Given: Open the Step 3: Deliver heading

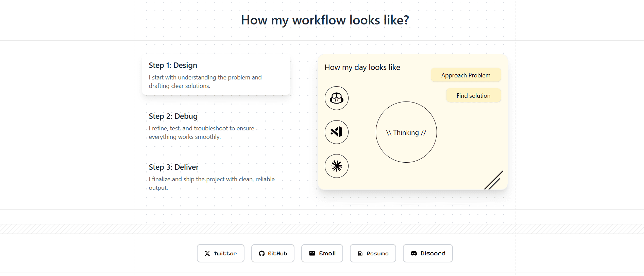Looking at the screenshot, I should [x=173, y=167].
